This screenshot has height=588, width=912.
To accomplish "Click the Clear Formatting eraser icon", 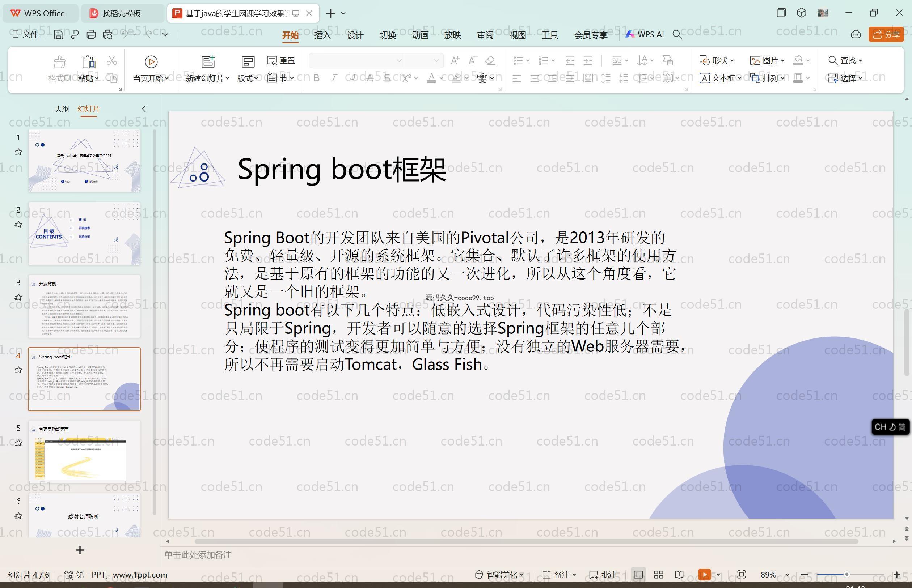I will tap(490, 60).
